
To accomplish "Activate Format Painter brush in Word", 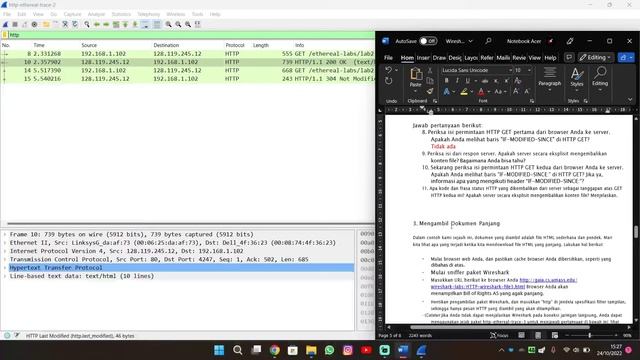I will click(x=430, y=91).
